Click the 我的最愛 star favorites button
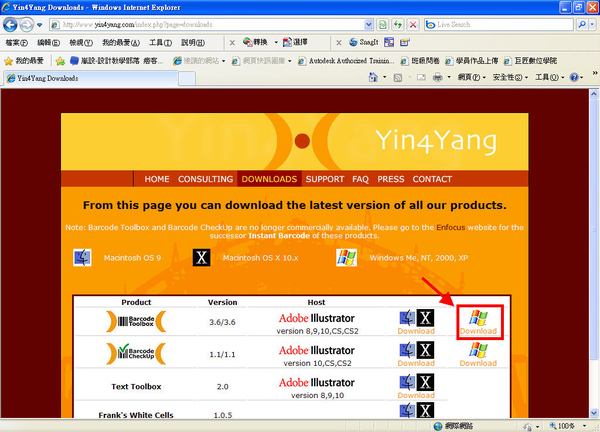Screen dimensions: 600x432 point(24,61)
